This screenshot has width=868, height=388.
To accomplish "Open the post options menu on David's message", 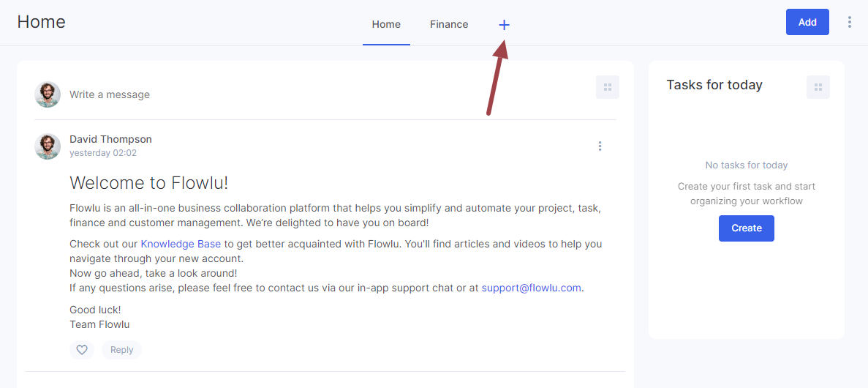I will tap(600, 146).
